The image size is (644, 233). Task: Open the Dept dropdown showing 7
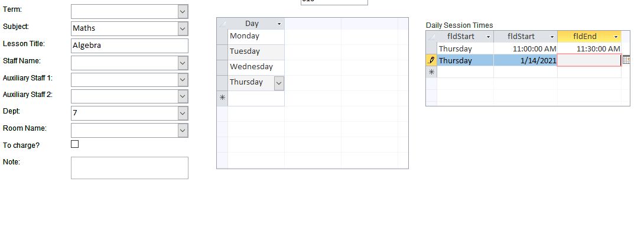point(183,113)
